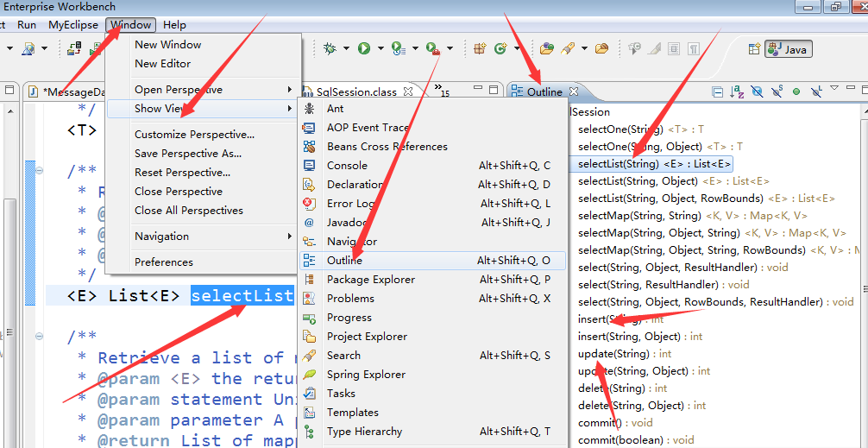The height and width of the screenshot is (448, 868).
Task: Choose Show View in Window menu
Action: click(202, 109)
